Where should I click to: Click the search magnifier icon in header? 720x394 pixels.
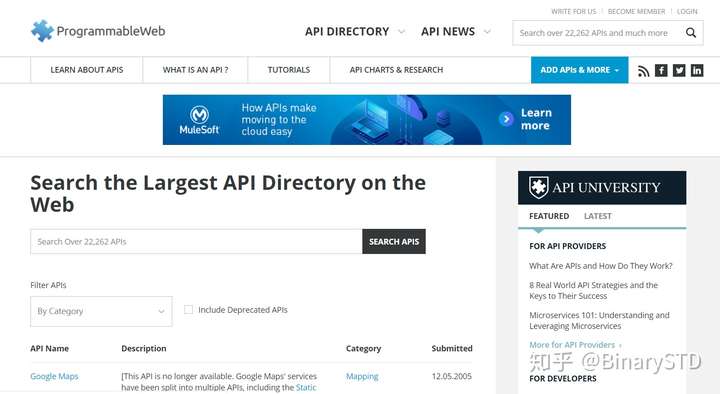691,33
